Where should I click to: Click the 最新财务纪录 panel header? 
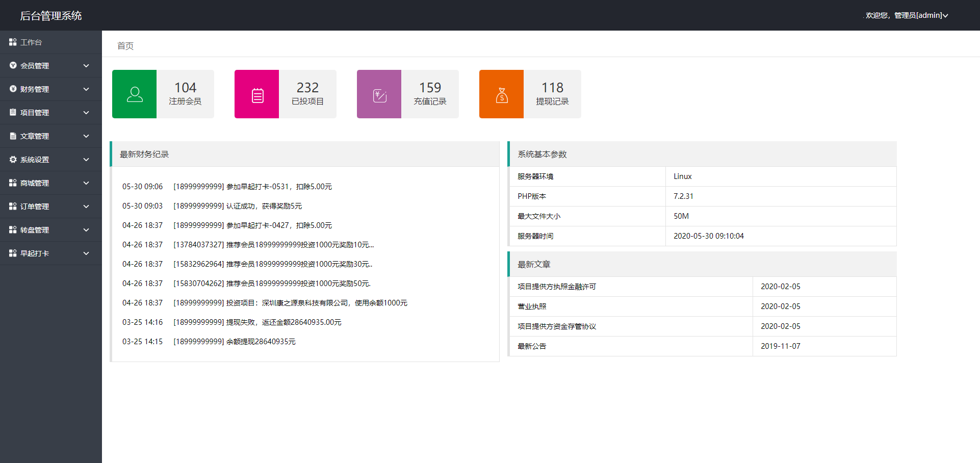pos(304,154)
